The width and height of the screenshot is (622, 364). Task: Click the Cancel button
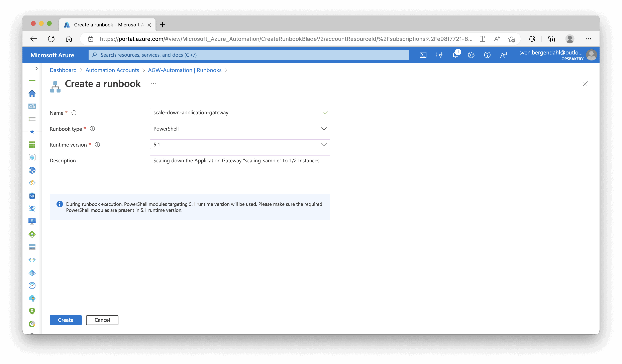pyautogui.click(x=102, y=320)
